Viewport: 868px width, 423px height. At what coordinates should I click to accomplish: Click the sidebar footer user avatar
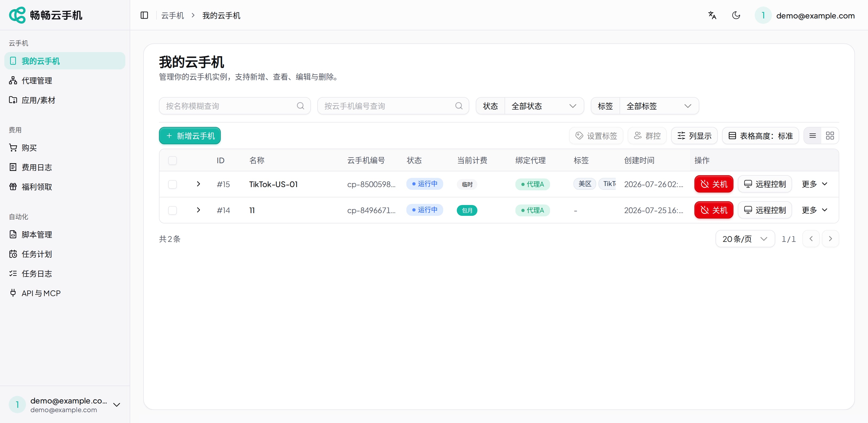point(17,405)
